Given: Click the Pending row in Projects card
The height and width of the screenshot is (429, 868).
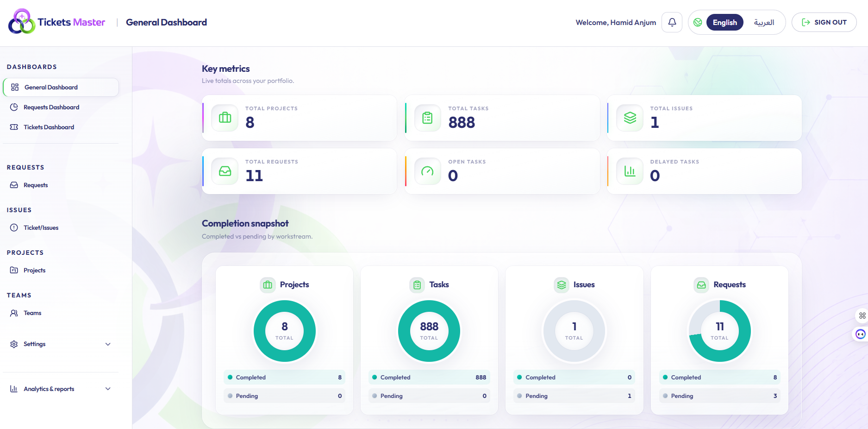Looking at the screenshot, I should (285, 396).
